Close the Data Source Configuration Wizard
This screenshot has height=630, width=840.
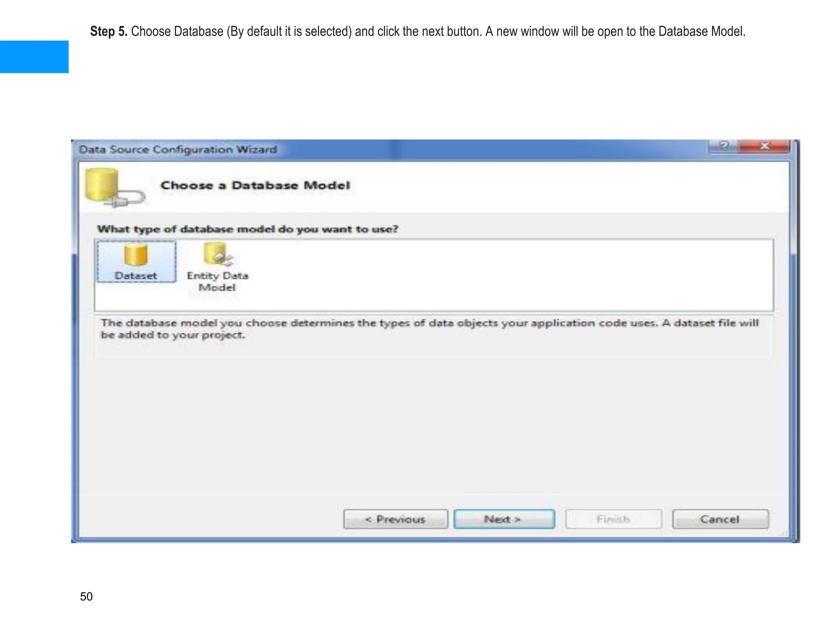click(764, 146)
